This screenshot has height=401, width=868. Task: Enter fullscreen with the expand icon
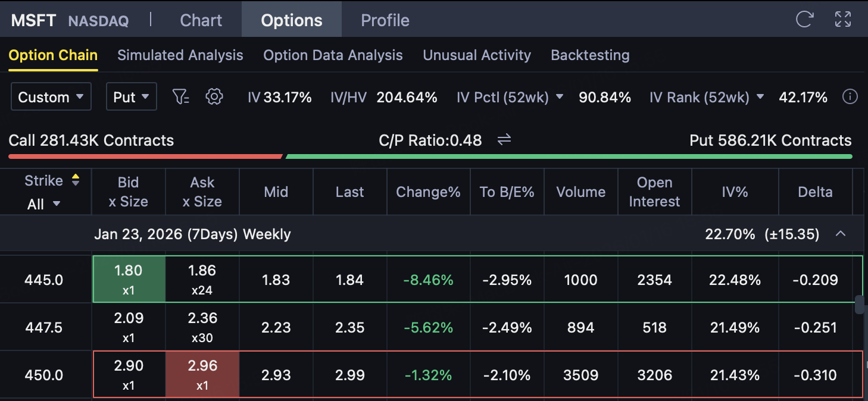coord(843,19)
